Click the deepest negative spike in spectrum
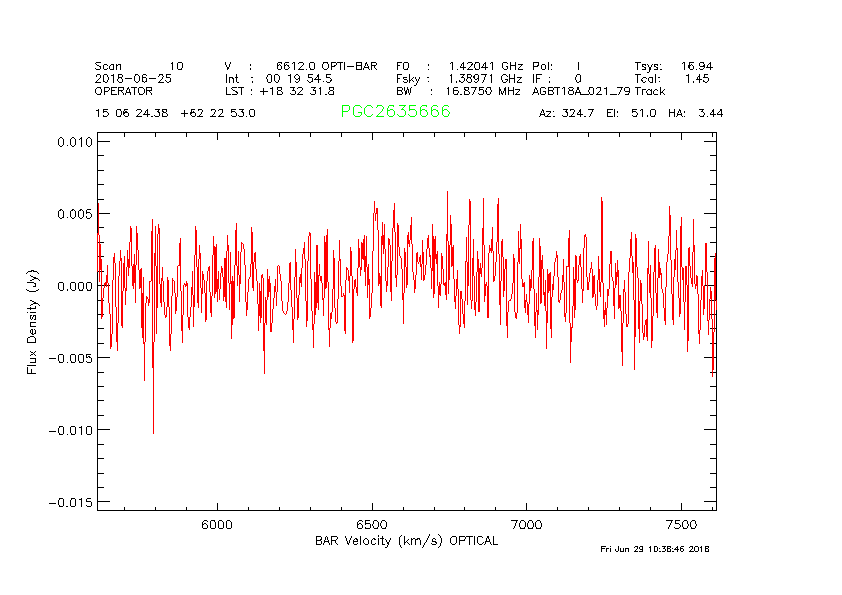The image size is (842, 595). [153, 430]
